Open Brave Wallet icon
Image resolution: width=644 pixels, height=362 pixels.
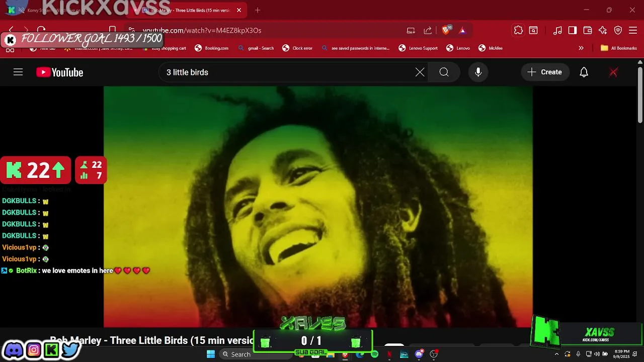[588, 30]
